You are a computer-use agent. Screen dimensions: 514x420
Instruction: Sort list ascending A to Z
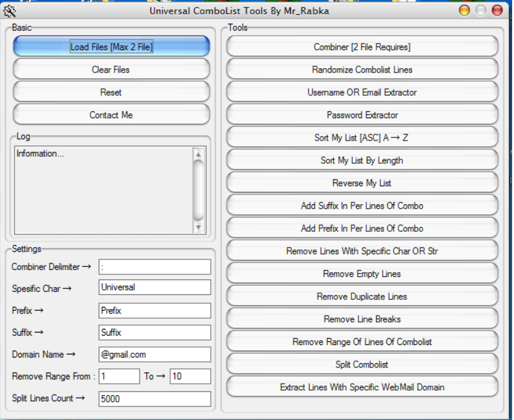click(362, 138)
